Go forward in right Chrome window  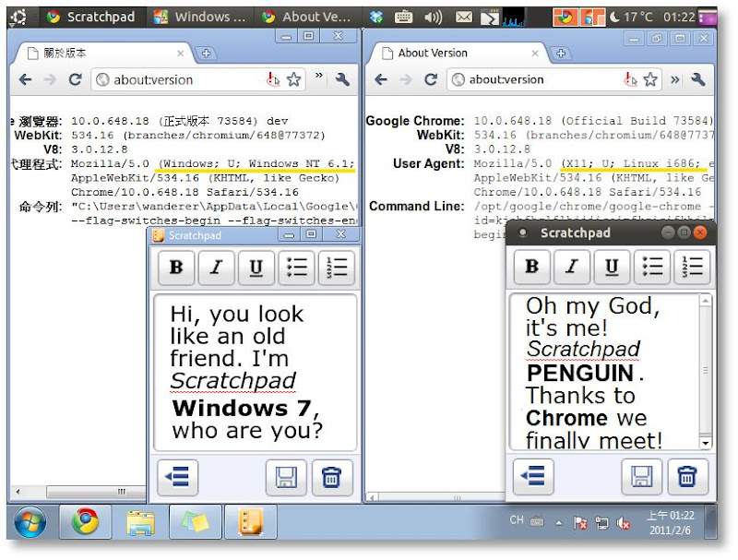406,79
